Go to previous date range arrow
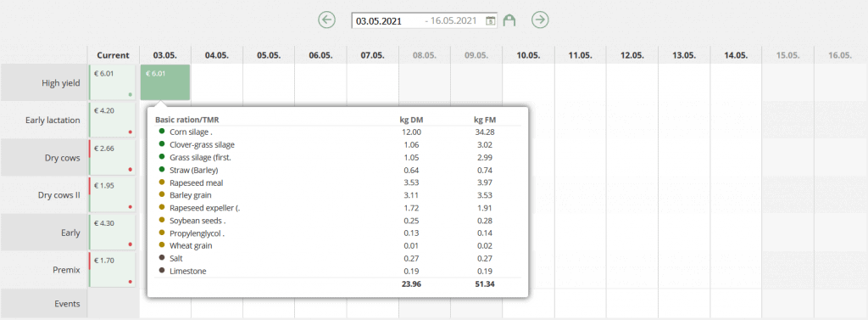868x320 pixels. click(327, 20)
